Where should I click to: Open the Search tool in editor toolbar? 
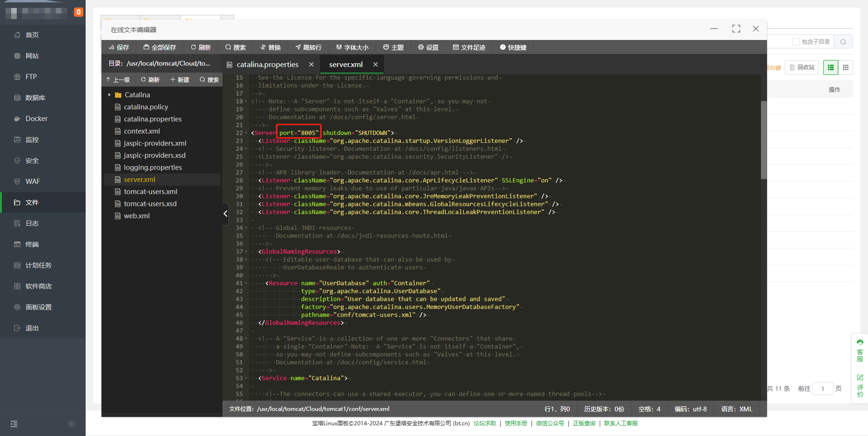coord(235,47)
